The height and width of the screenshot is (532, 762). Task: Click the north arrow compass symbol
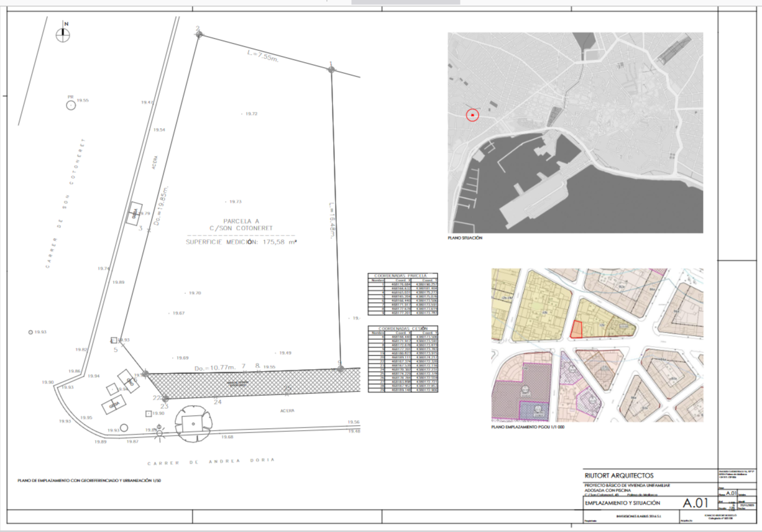(x=63, y=34)
